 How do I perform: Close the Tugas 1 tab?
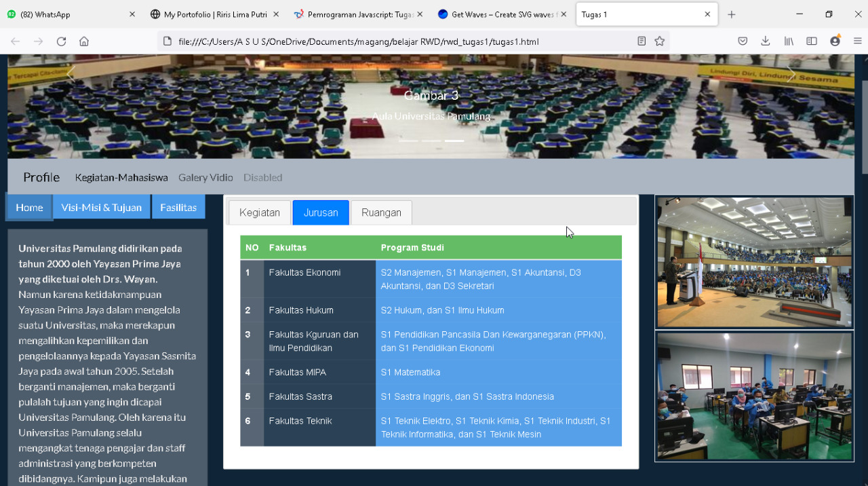pyautogui.click(x=707, y=14)
